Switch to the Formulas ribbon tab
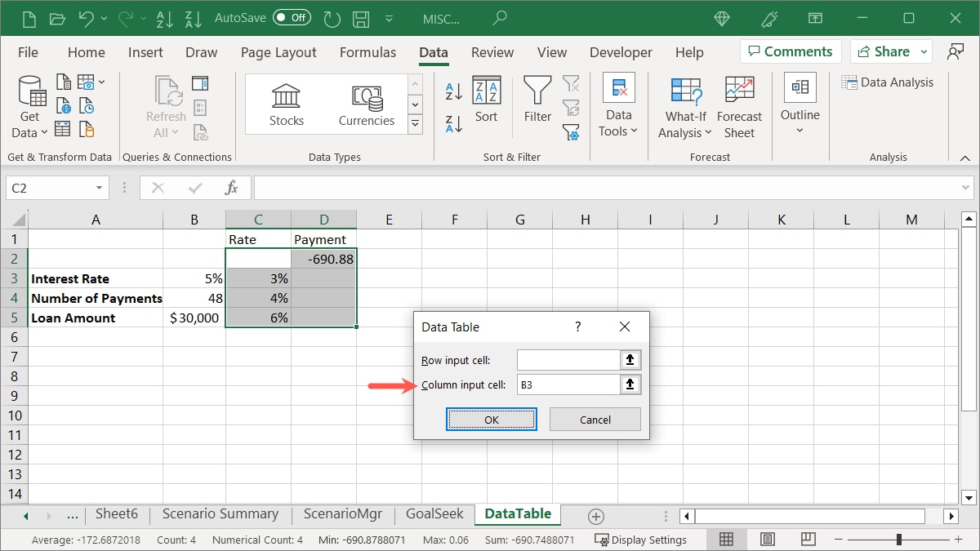The width and height of the screenshot is (980, 551). click(x=367, y=51)
